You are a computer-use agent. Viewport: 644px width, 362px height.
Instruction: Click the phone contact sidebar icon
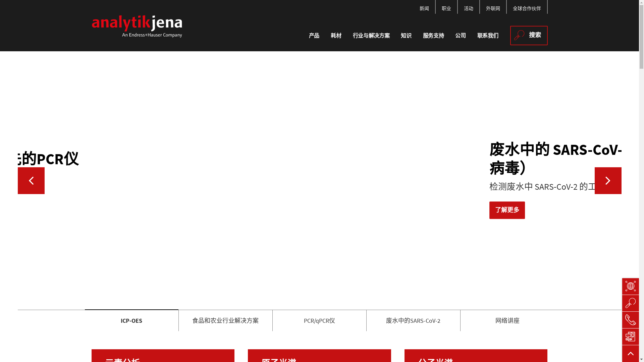(630, 320)
